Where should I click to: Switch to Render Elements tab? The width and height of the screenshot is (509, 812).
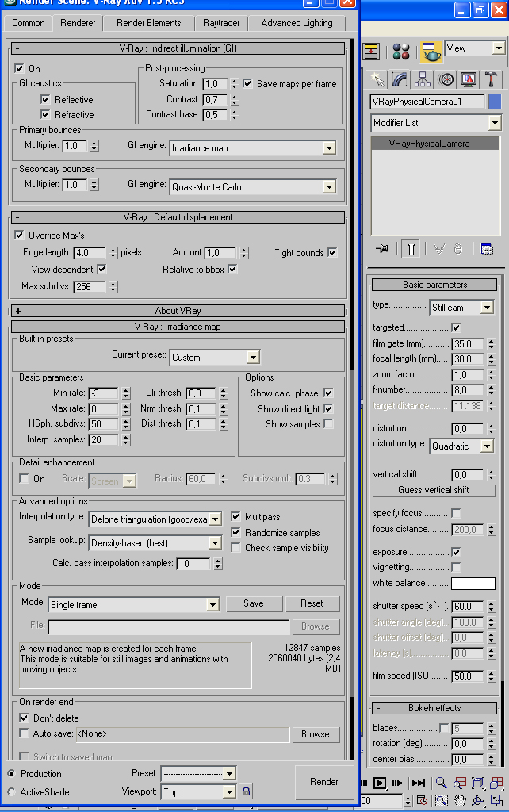[x=148, y=23]
